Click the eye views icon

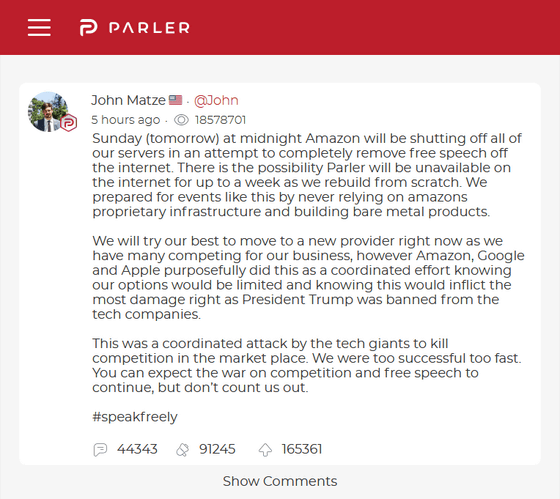click(181, 120)
